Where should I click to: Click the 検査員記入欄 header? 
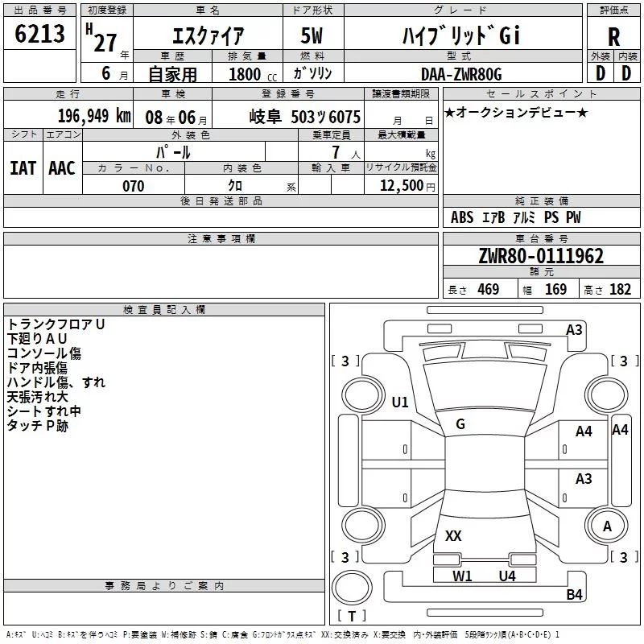[x=164, y=310]
